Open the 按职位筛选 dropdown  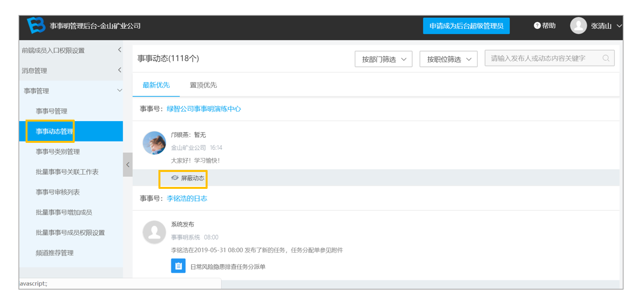[x=449, y=59]
